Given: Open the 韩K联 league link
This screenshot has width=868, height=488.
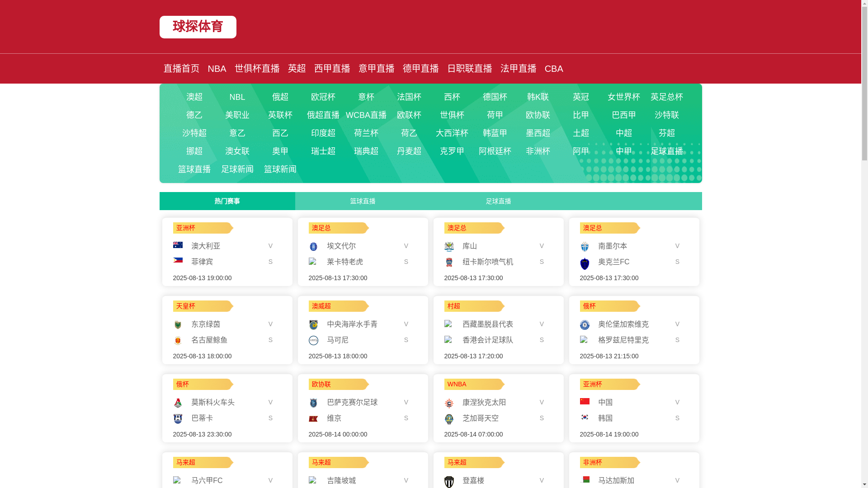Looking at the screenshot, I should (538, 97).
